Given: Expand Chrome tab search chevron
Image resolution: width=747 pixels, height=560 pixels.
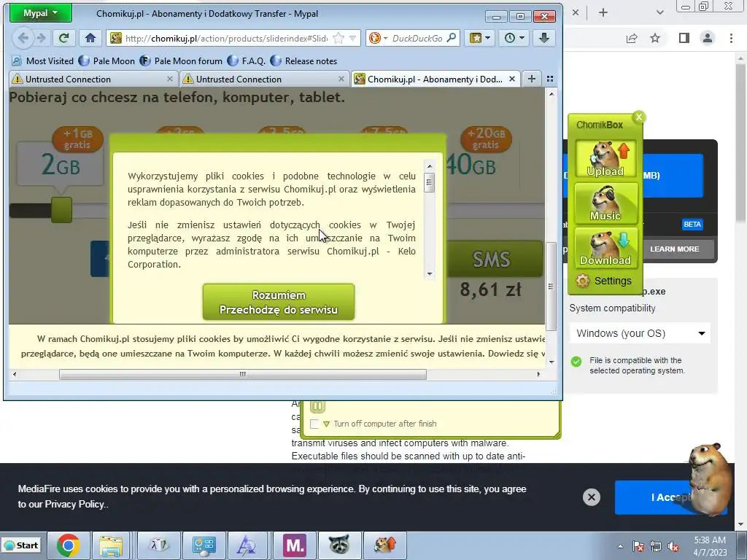Looking at the screenshot, I should point(659,12).
